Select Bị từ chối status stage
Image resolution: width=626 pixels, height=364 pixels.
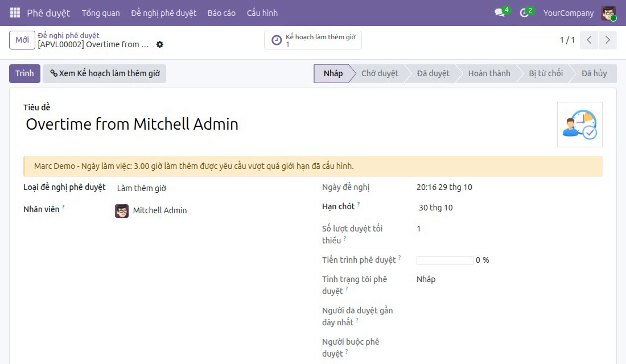coord(546,73)
